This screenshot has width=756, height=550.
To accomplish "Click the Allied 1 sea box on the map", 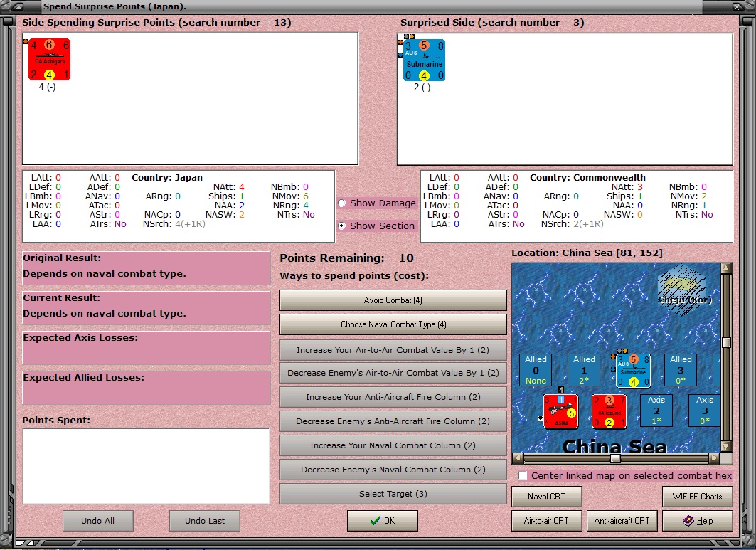I will tap(584, 370).
